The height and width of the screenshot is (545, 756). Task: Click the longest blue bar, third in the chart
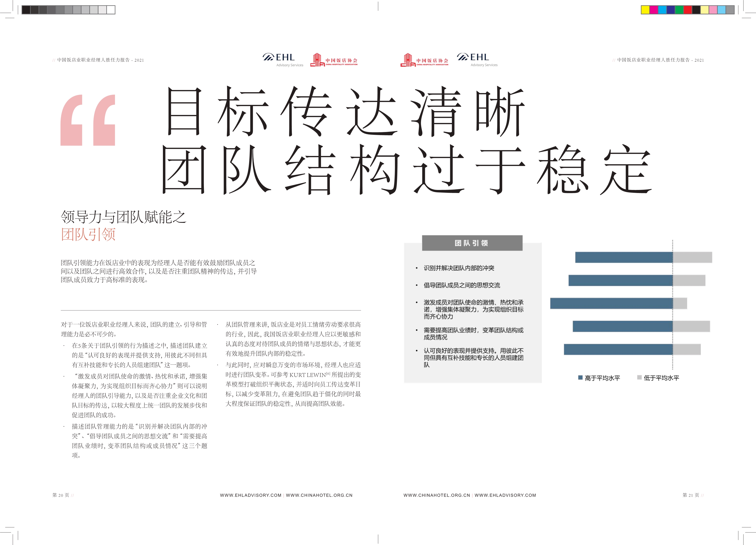tap(611, 303)
